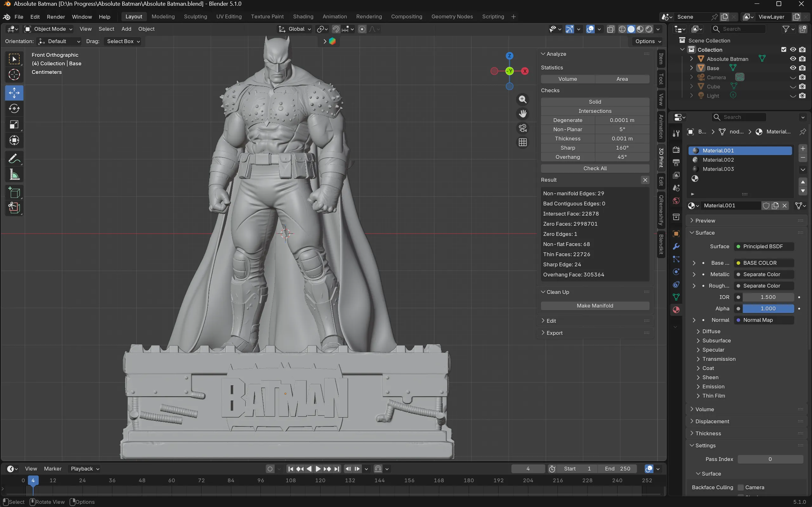Screen dimensions: 812x507
Task: Select Material.002 in material slots
Action: coord(740,160)
